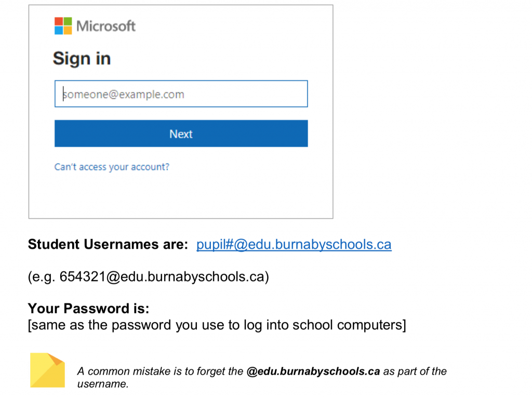Click the Your Password is heading
The image size is (532, 397).
pyautogui.click(x=88, y=309)
